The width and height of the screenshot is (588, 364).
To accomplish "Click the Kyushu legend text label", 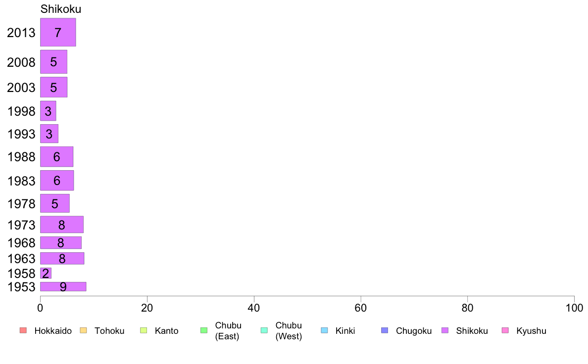I will pyautogui.click(x=531, y=331).
